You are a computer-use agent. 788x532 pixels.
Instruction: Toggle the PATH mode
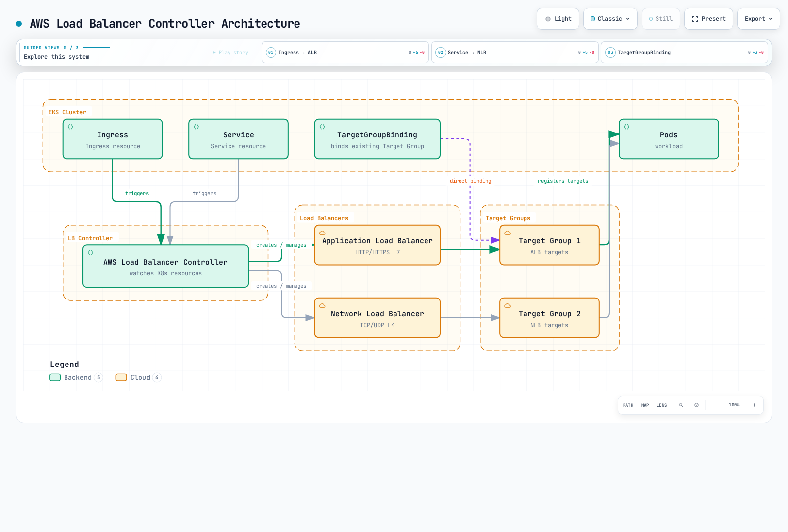click(628, 405)
